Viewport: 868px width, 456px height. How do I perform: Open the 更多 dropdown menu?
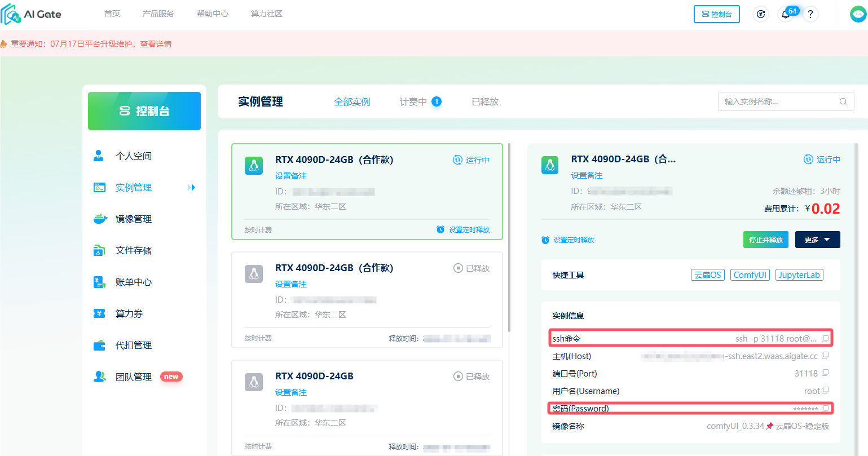point(817,239)
